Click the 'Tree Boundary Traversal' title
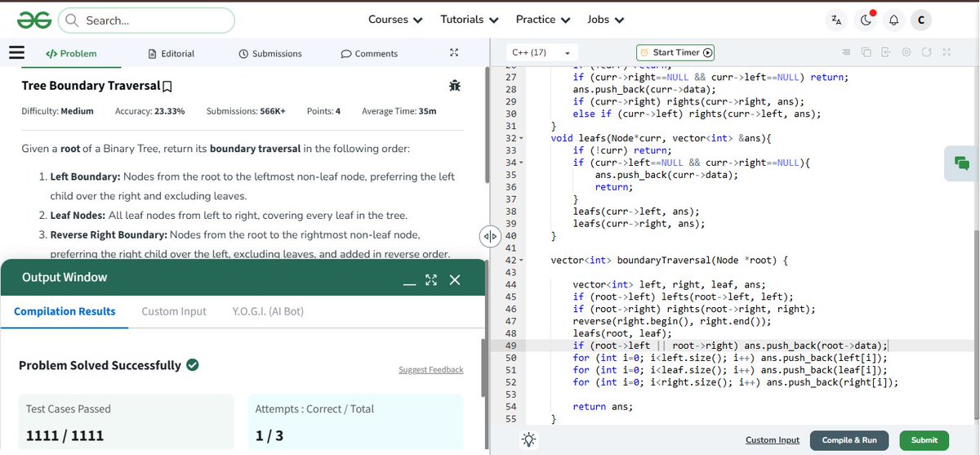This screenshot has width=980, height=455. 91,86
